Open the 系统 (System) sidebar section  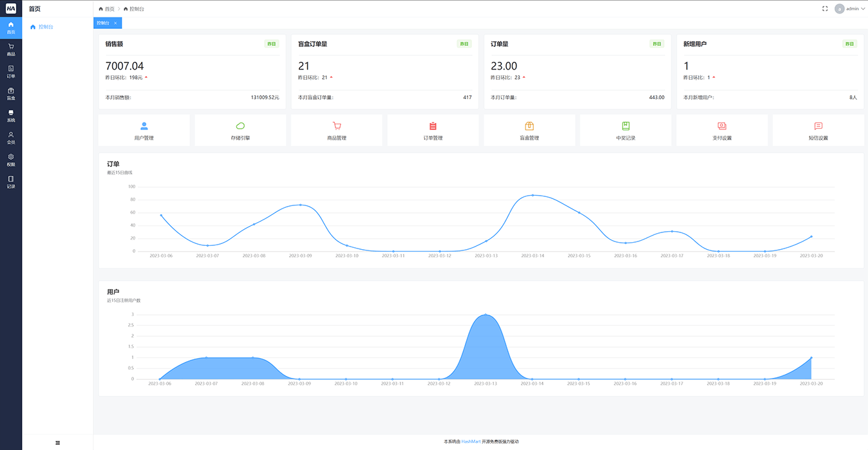coord(11,116)
